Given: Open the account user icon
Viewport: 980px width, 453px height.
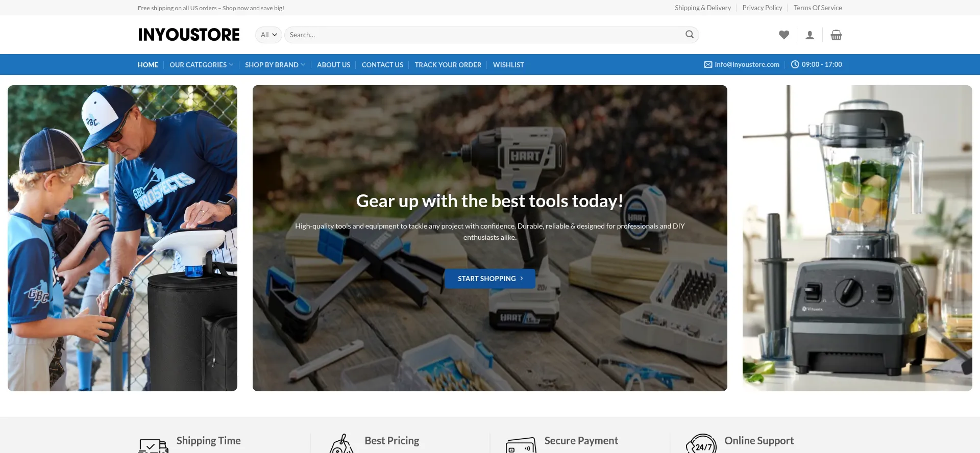Looking at the screenshot, I should (810, 35).
